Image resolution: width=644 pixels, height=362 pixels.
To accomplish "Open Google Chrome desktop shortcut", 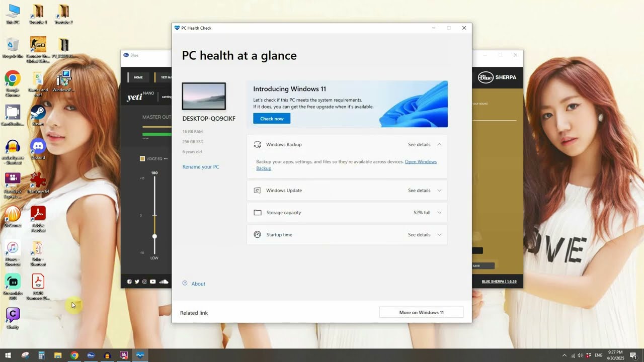I will pyautogui.click(x=13, y=83).
